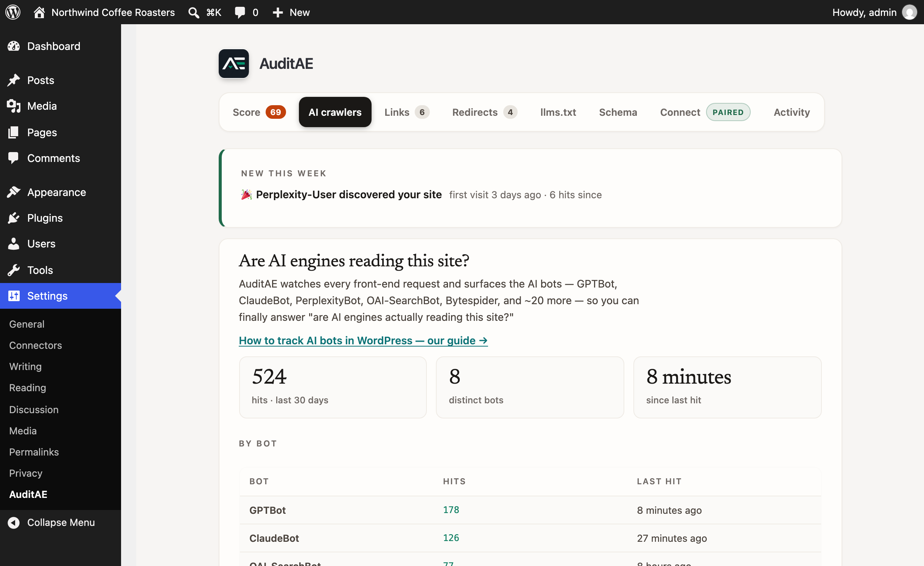The image size is (924, 566).
Task: Open Permalinks settings submenu
Action: pyautogui.click(x=34, y=452)
